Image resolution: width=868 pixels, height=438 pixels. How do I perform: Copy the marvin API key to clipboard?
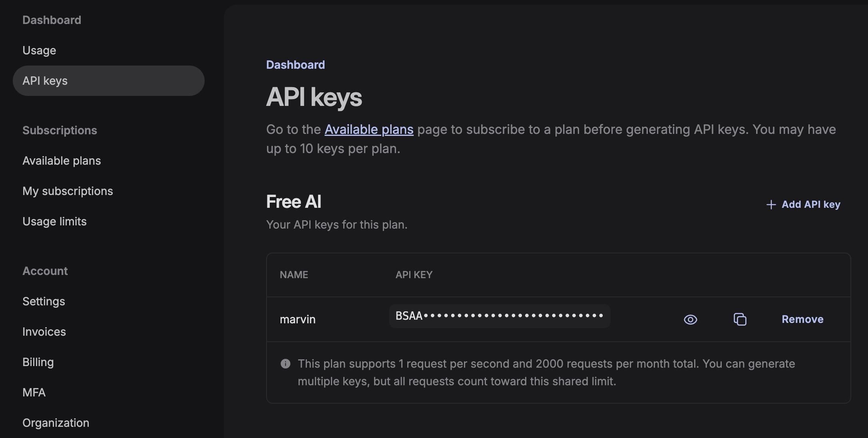[x=740, y=319]
